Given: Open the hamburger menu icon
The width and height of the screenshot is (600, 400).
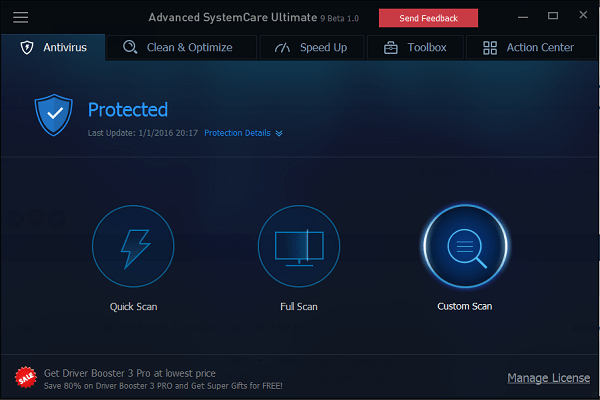Looking at the screenshot, I should coord(20,17).
